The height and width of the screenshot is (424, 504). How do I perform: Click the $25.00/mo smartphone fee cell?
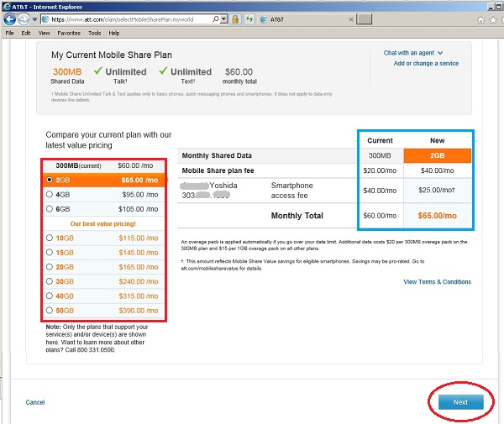[437, 190]
